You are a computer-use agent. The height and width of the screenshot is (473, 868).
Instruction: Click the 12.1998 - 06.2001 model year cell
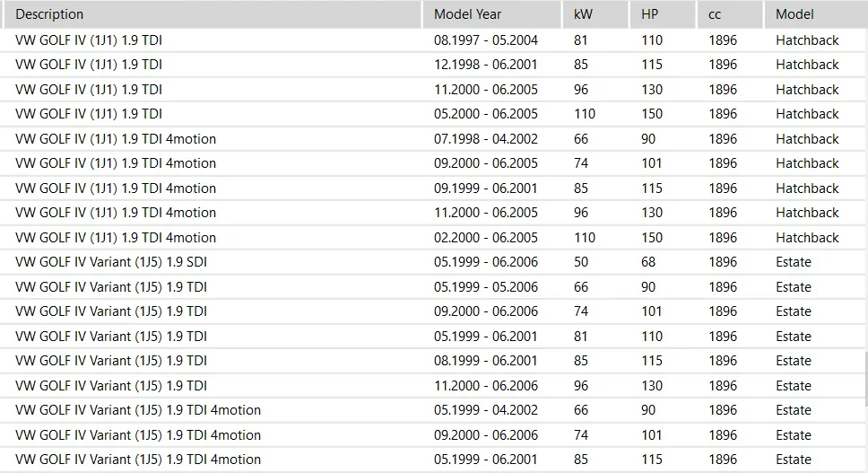coord(485,65)
